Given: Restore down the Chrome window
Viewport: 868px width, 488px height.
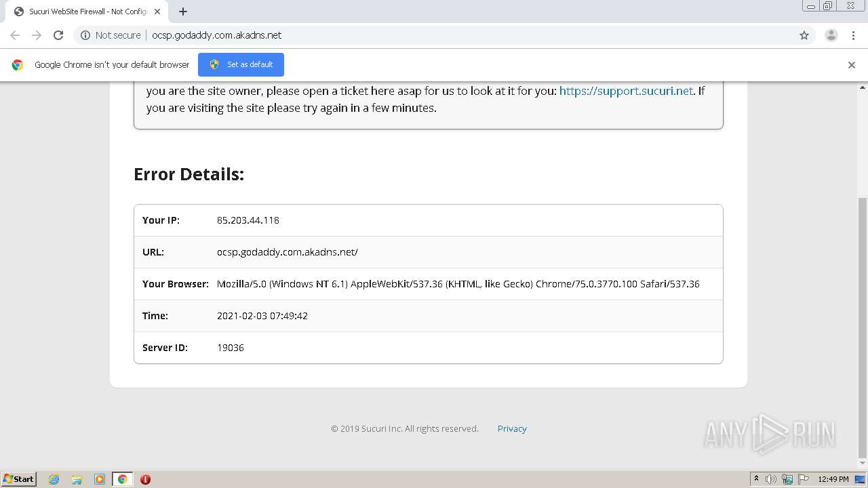Looking at the screenshot, I should point(828,6).
